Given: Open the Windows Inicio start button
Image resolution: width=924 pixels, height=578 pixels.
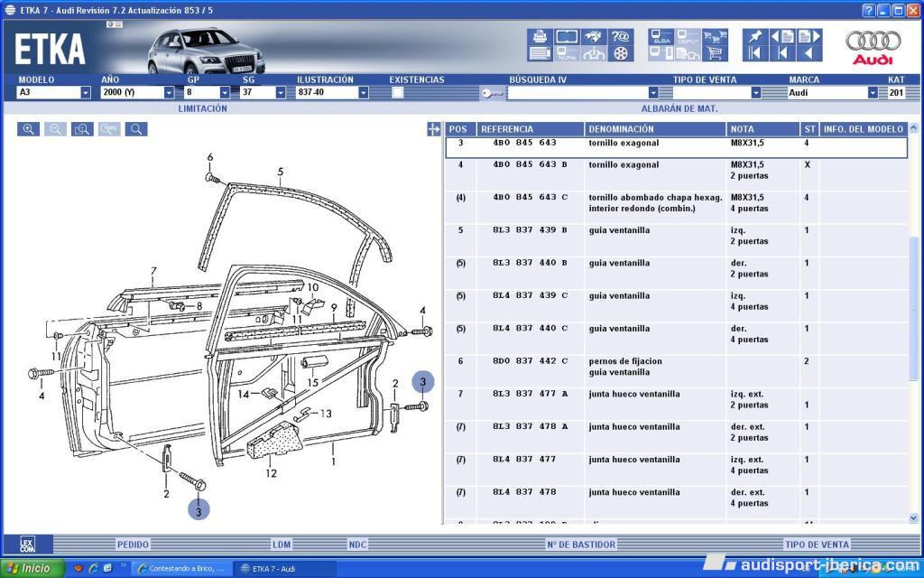Looking at the screenshot, I should coord(32,569).
